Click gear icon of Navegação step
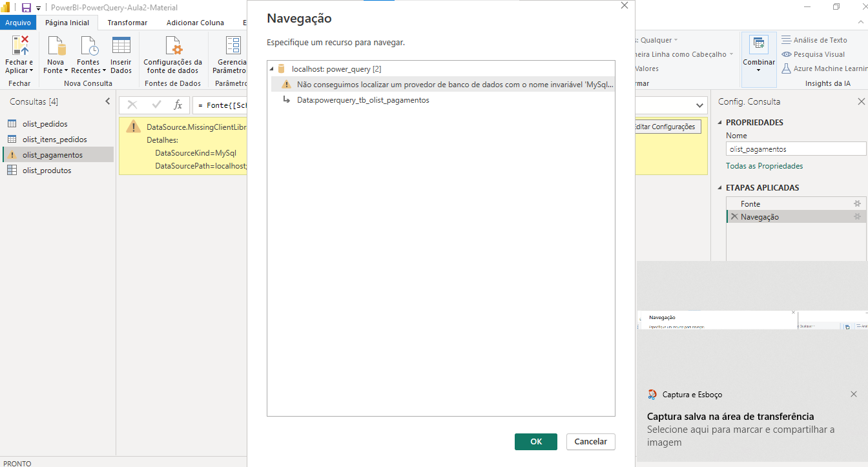Viewport: 868px width, 467px height. [x=858, y=216]
